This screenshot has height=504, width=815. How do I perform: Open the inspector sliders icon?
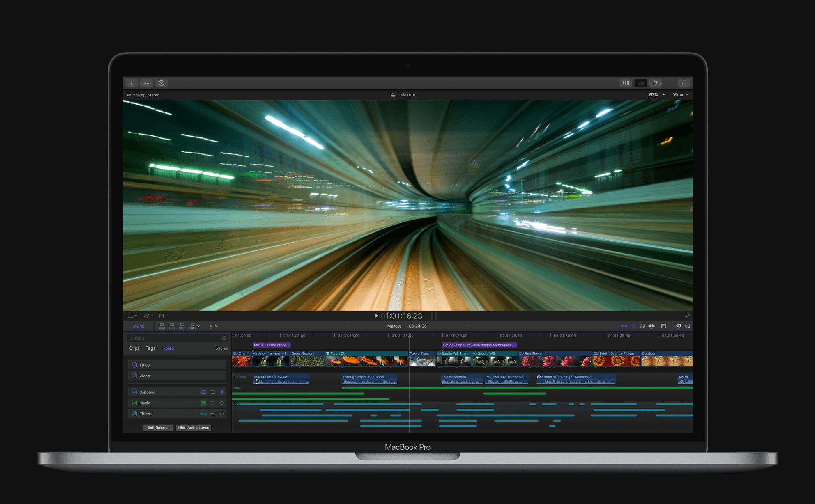pos(656,83)
